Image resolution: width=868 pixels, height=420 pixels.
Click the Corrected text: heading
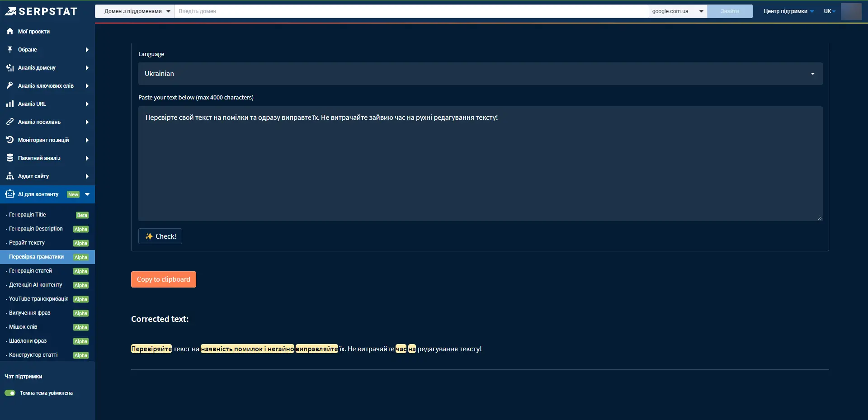tap(160, 319)
